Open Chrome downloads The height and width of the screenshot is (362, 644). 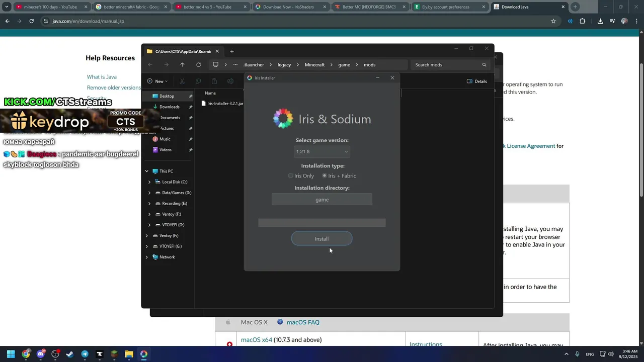[600, 21]
